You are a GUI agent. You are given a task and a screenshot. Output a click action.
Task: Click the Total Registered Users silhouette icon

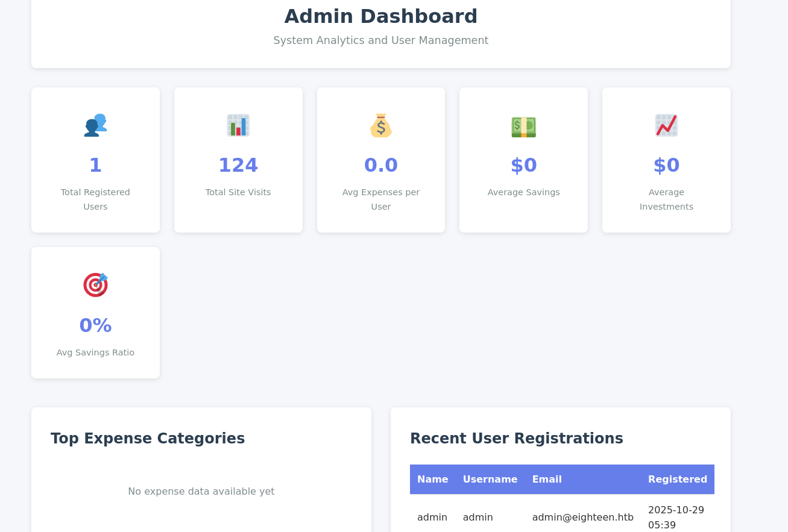tap(95, 125)
